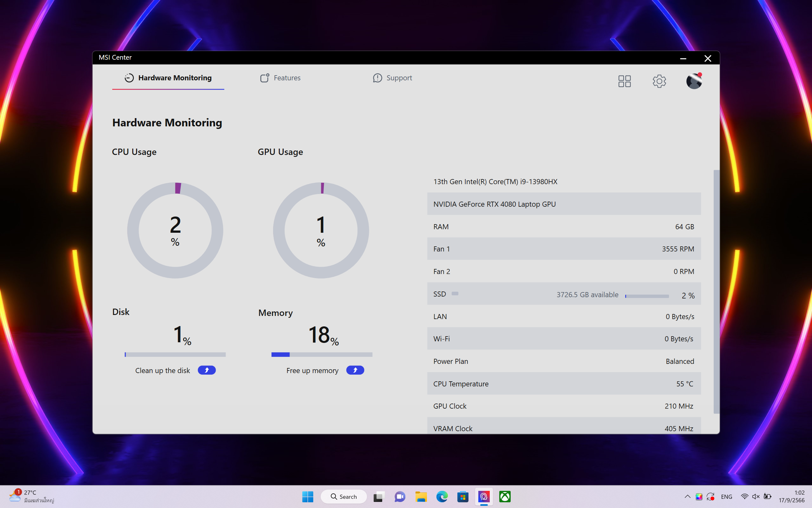Click the colorful RGB tray icon

click(699, 497)
